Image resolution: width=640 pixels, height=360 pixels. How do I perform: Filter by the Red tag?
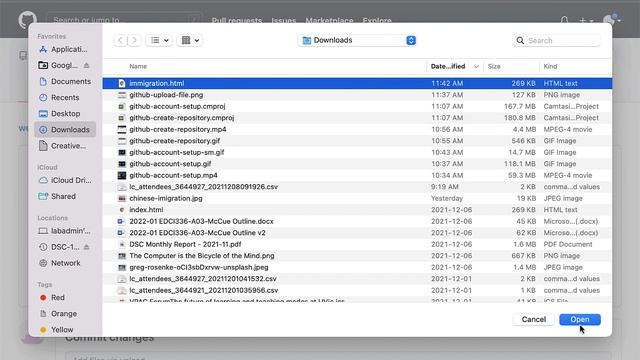pyautogui.click(x=65, y=298)
